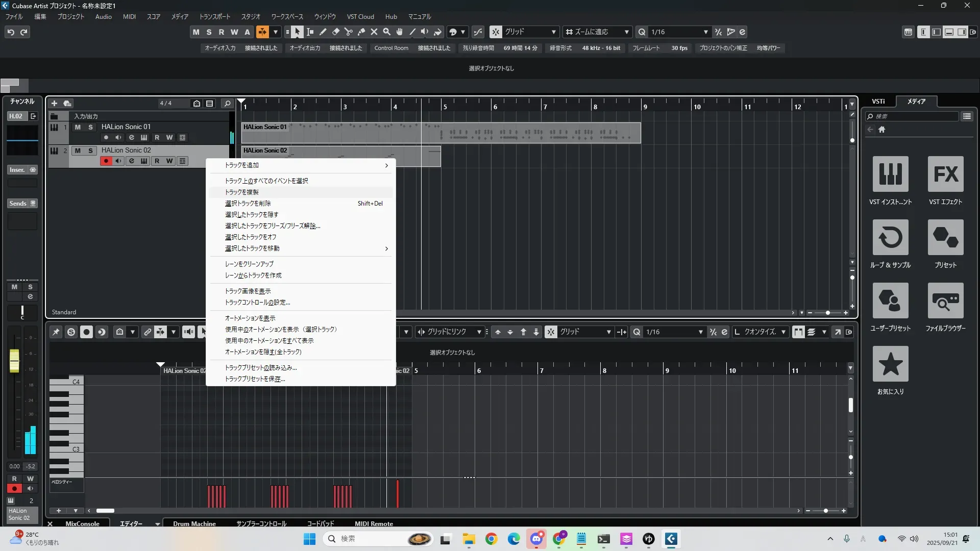Toggle Solo on HALion Sonic 02 track
The image size is (980, 551).
(x=90, y=151)
